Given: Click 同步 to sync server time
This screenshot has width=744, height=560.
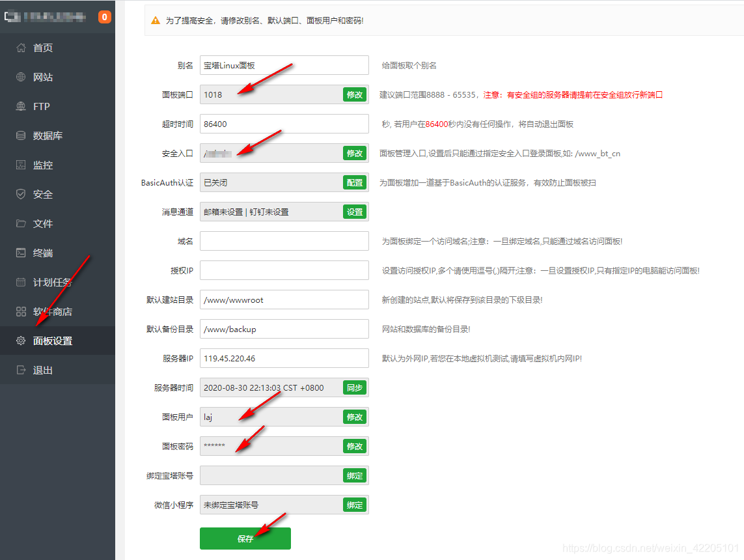Looking at the screenshot, I should [x=354, y=387].
